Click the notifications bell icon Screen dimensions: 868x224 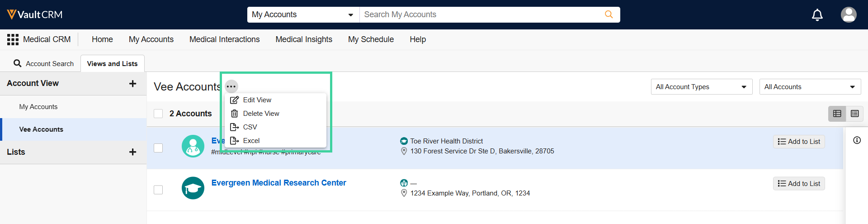(x=817, y=15)
